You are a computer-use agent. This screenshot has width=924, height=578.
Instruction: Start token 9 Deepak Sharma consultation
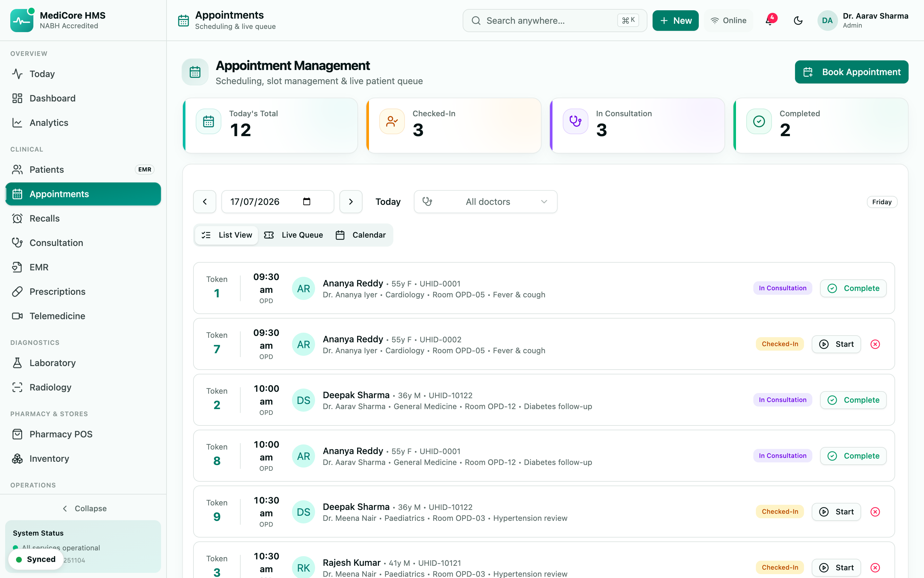(x=836, y=512)
